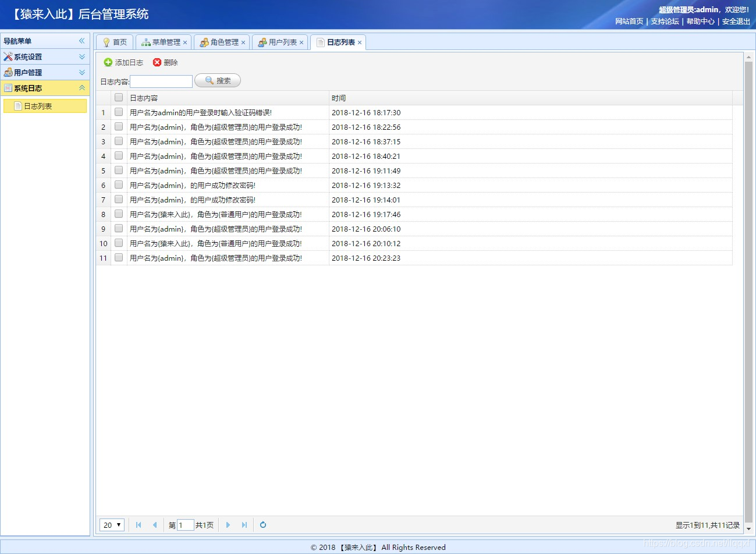Image resolution: width=756 pixels, height=554 pixels.
Task: Collapse the 系统日志 accordion section
Action: click(82, 88)
